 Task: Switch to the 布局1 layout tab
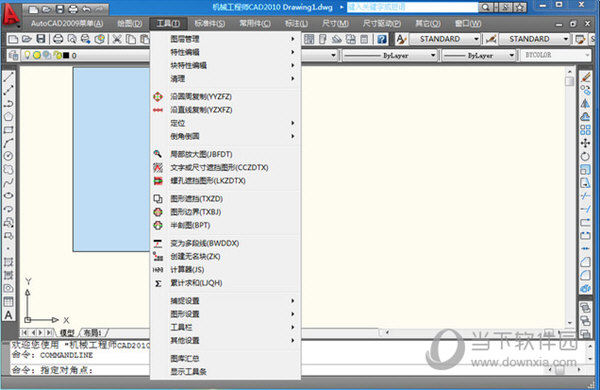tap(93, 333)
